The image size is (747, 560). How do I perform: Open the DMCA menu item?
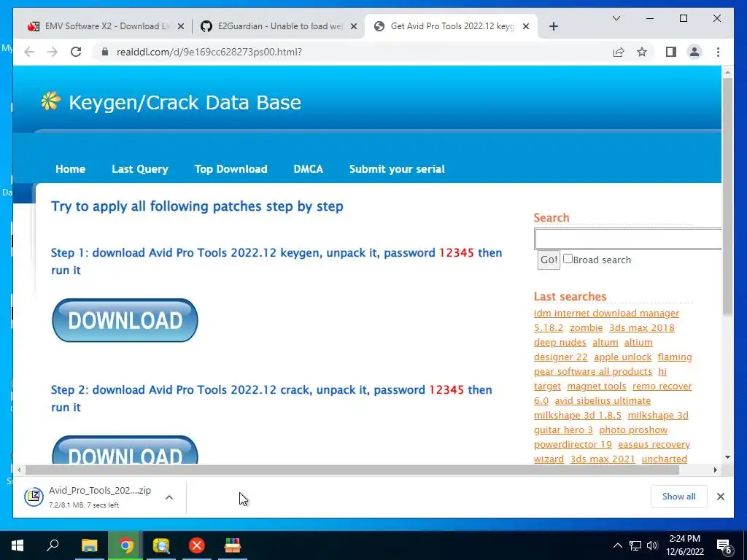(309, 169)
